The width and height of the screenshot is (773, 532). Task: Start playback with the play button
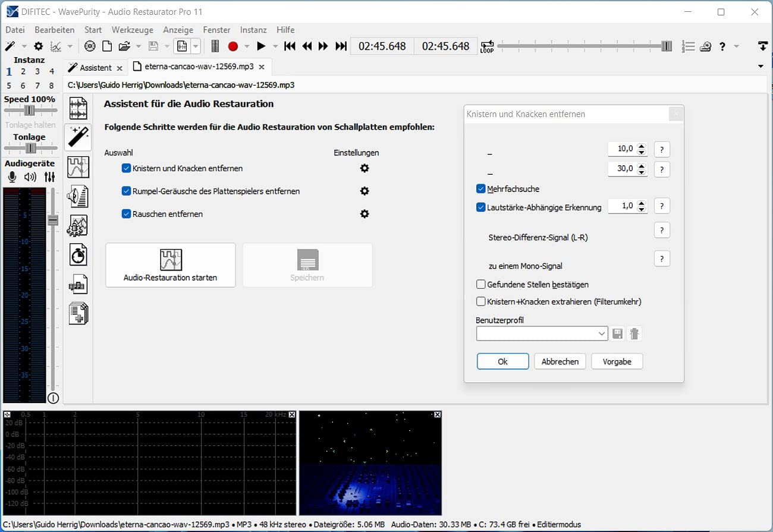261,46
